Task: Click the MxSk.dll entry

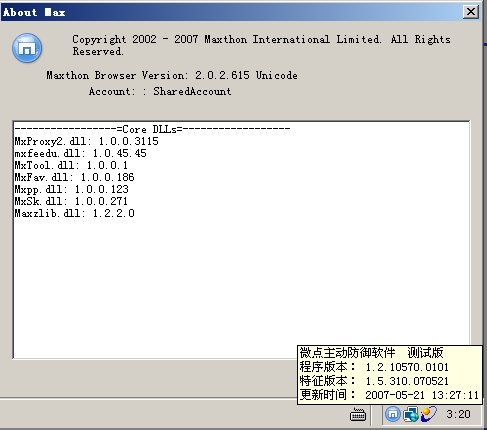Action: (x=71, y=201)
